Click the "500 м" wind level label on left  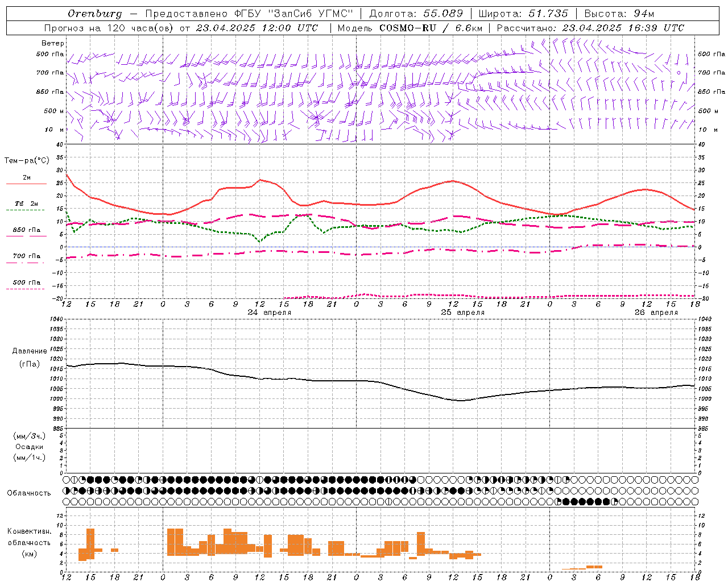pyautogui.click(x=54, y=111)
